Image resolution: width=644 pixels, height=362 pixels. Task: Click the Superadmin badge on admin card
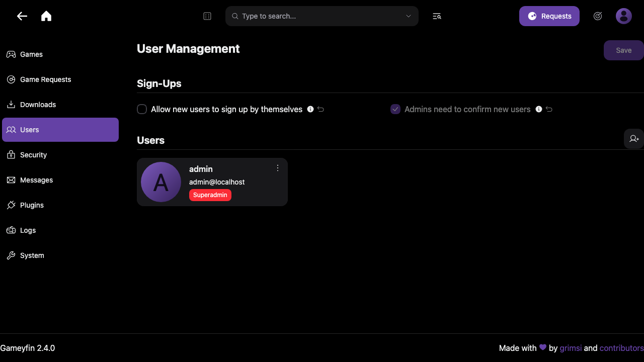[210, 195]
